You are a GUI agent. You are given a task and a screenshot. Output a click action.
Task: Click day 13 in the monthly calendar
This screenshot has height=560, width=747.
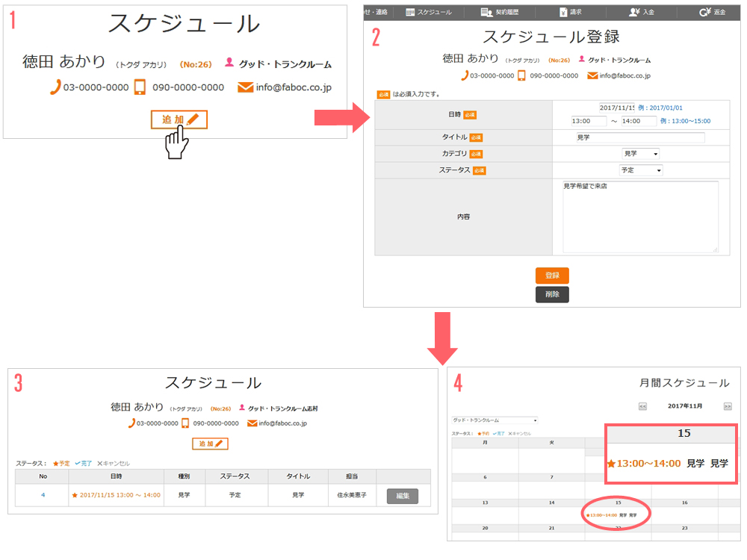485,503
